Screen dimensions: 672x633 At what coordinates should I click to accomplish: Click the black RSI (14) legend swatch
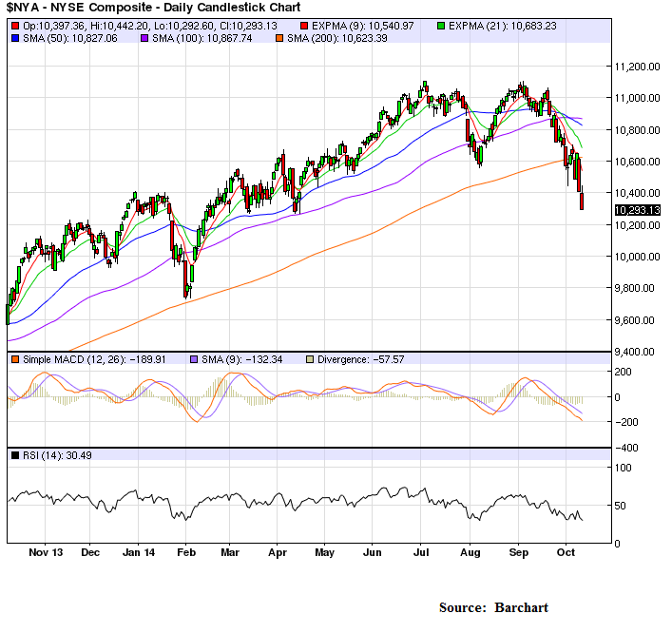pyautogui.click(x=13, y=456)
